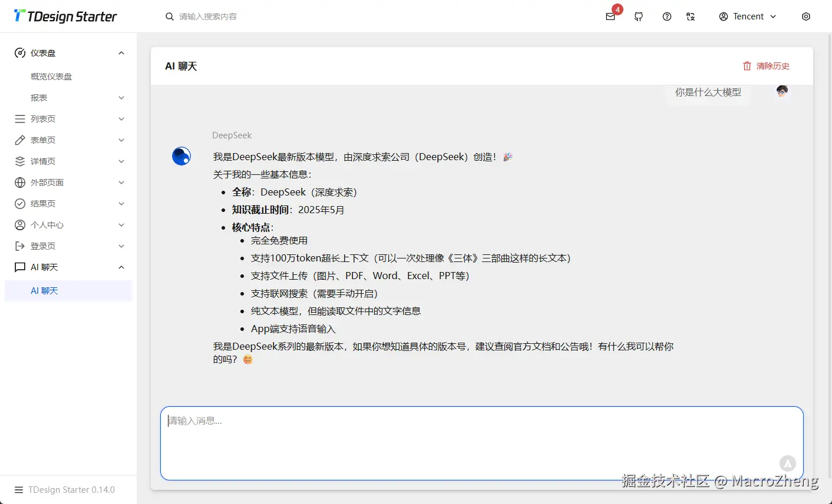
Task: Collapse the 仪表盘 menu chevron
Action: point(121,53)
